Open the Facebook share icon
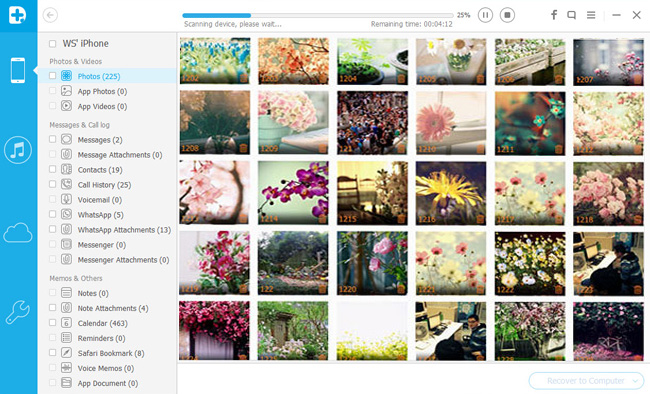This screenshot has width=650, height=394. (x=554, y=15)
